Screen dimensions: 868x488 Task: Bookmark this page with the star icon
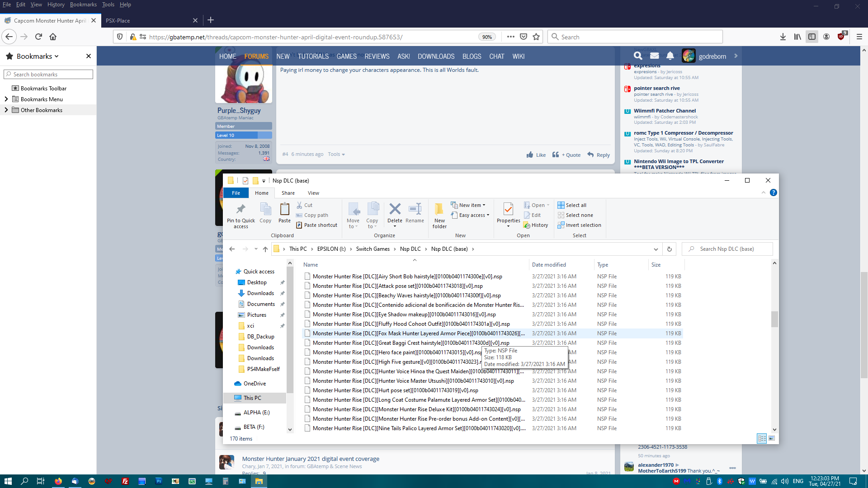[536, 37]
